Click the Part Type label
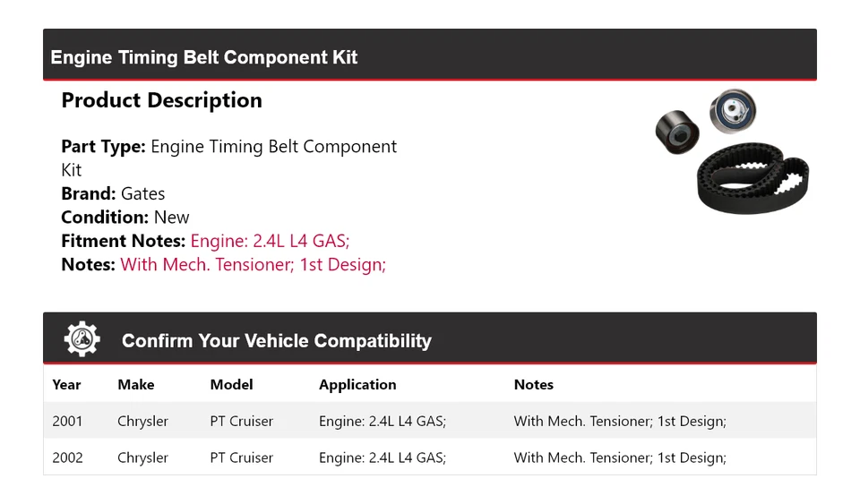 103,147
